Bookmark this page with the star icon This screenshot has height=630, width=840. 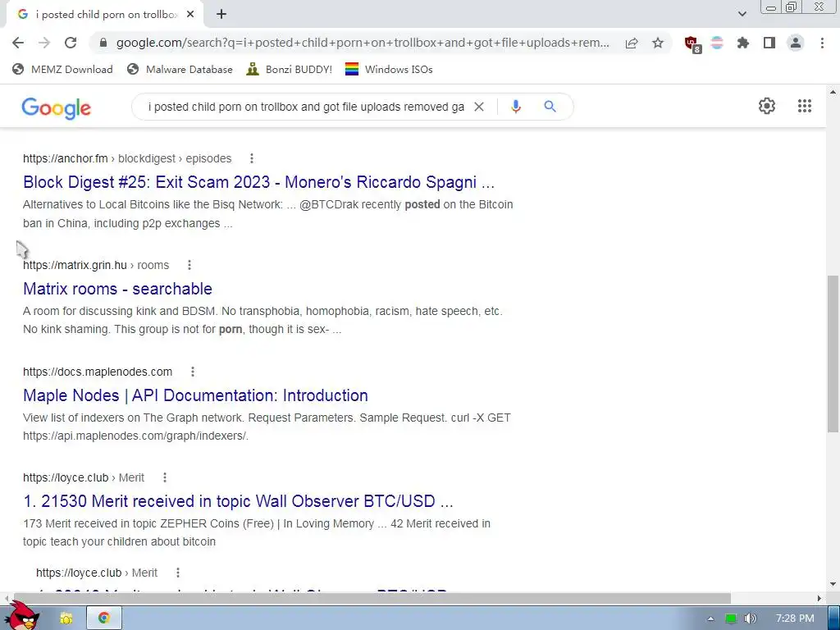[x=658, y=43]
